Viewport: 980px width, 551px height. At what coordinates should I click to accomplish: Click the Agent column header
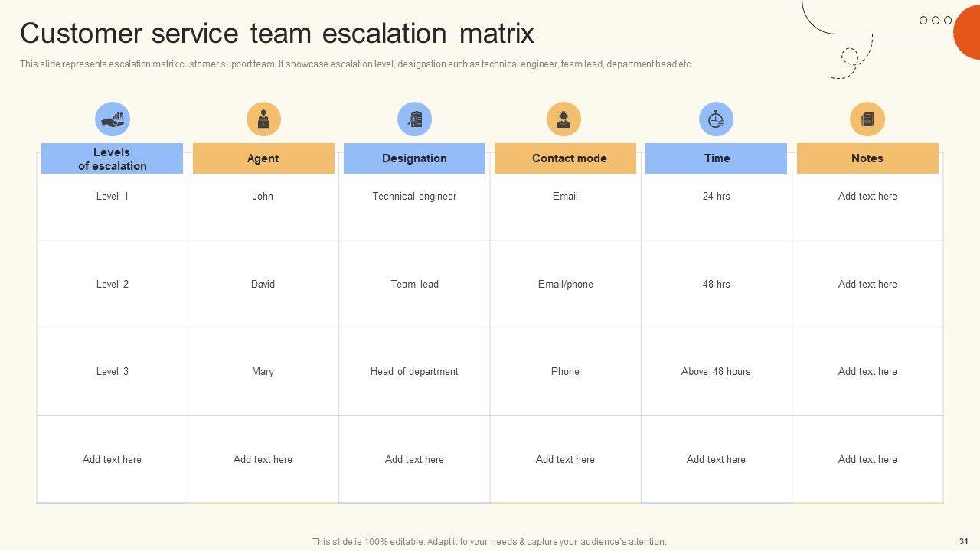(x=263, y=158)
